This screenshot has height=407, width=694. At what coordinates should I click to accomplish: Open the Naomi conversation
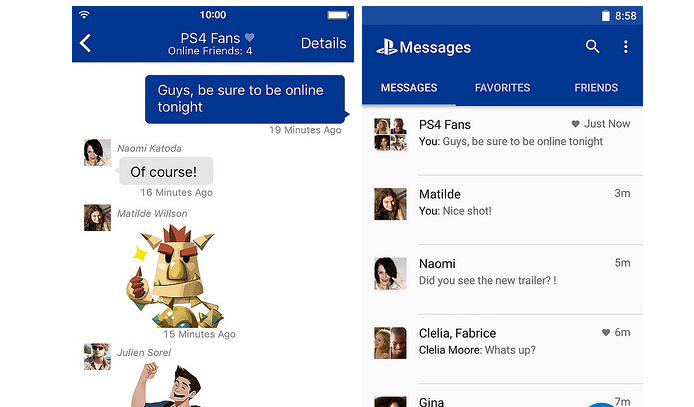[502, 280]
